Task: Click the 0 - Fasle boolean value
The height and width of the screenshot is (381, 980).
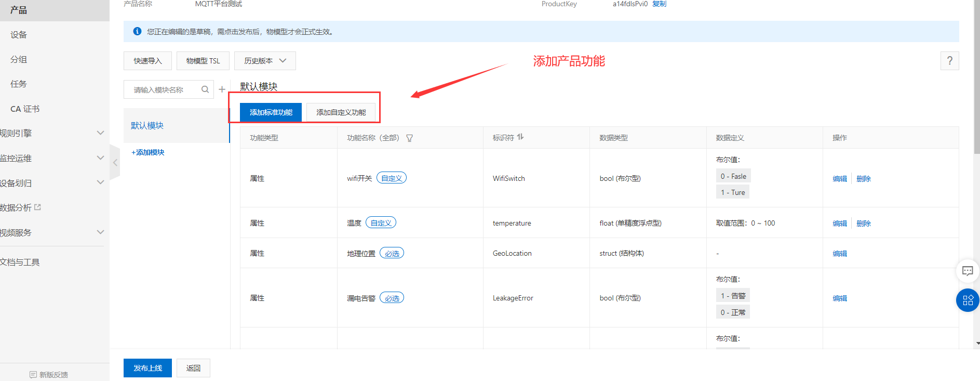Action: 733,176
